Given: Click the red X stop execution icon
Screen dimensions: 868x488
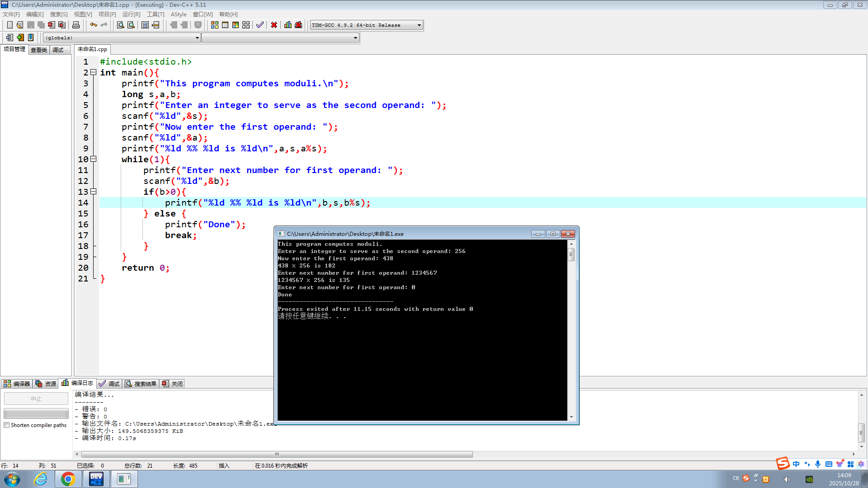Looking at the screenshot, I should click(274, 25).
